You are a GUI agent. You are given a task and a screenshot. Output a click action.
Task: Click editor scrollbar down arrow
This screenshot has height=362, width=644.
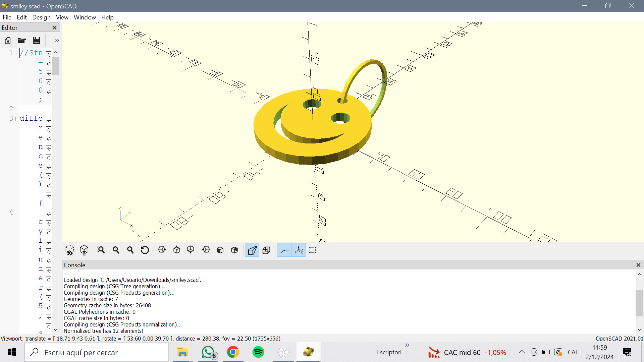(56, 329)
